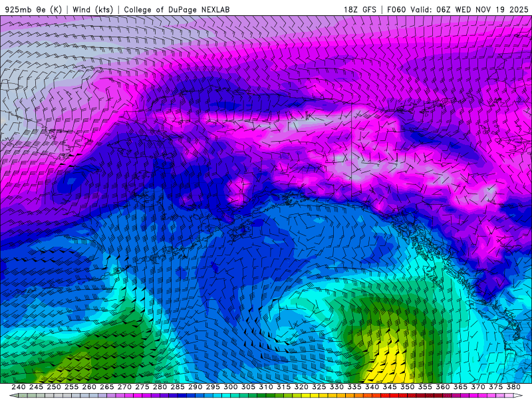Click the 315 colorbar scale label
The width and height of the screenshot is (532, 399).
(283, 387)
